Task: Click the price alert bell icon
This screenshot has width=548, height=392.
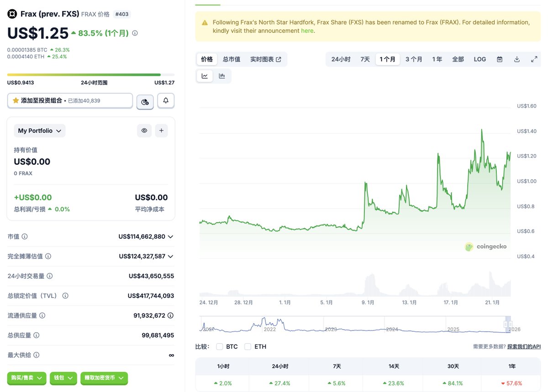Action: click(166, 101)
